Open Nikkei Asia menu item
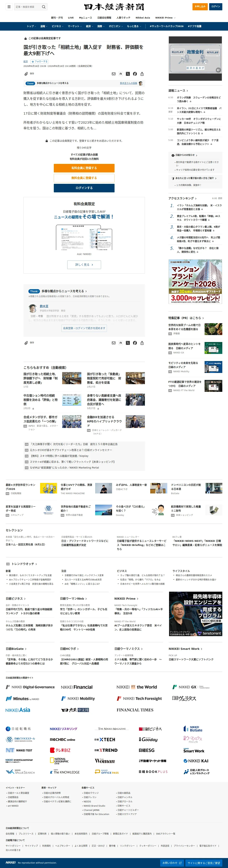The image size is (228, 868). coord(143,17)
